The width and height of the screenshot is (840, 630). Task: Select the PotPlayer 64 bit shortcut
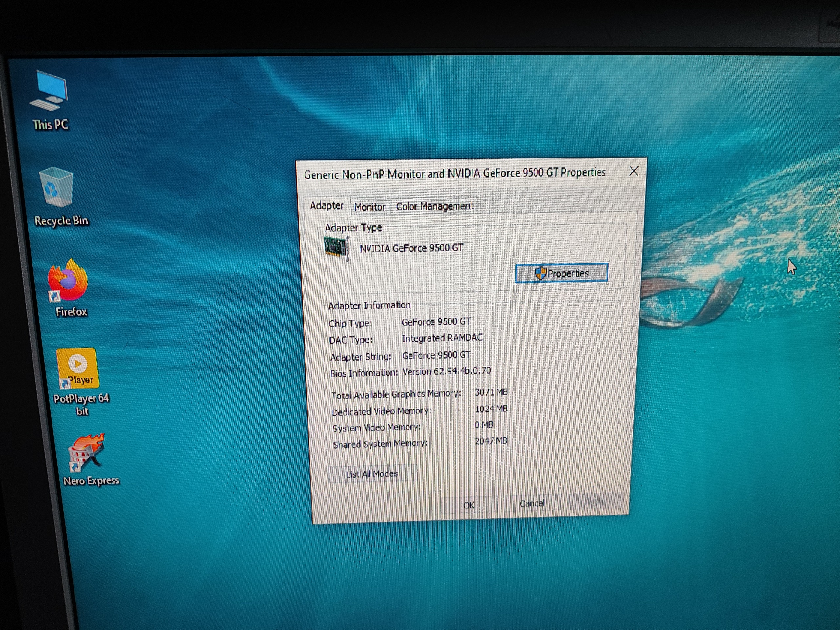pyautogui.click(x=80, y=382)
